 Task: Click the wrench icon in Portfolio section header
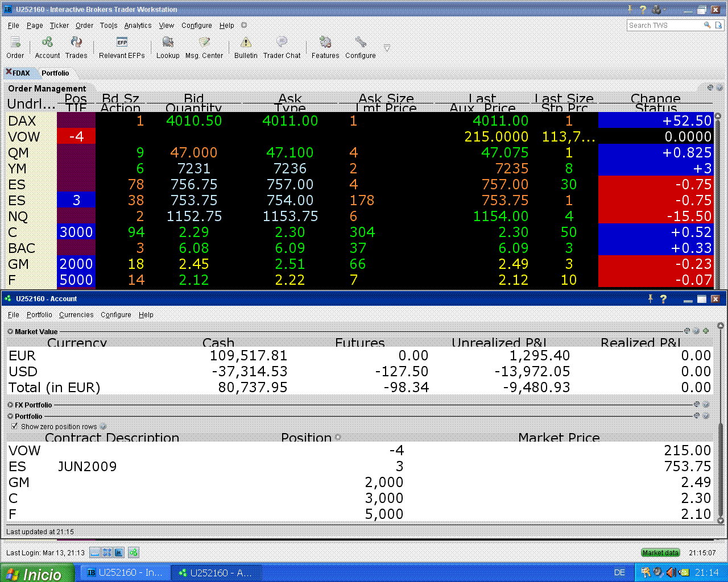click(x=696, y=415)
